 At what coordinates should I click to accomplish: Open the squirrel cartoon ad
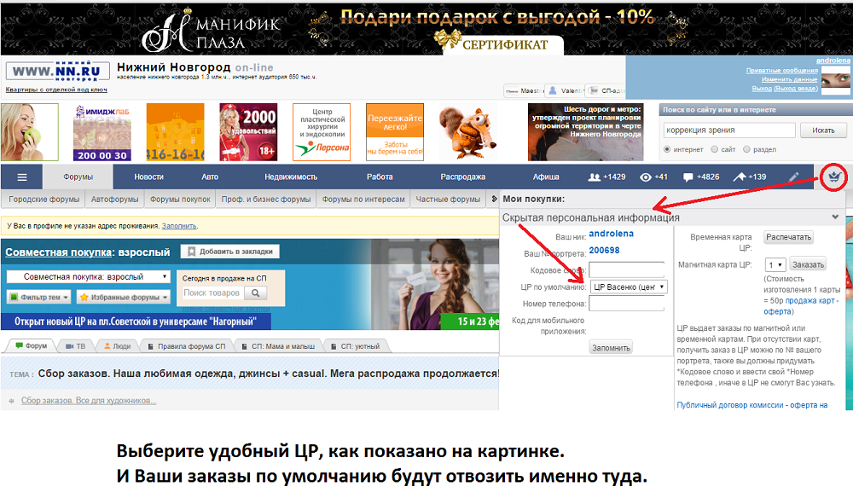pos(467,132)
